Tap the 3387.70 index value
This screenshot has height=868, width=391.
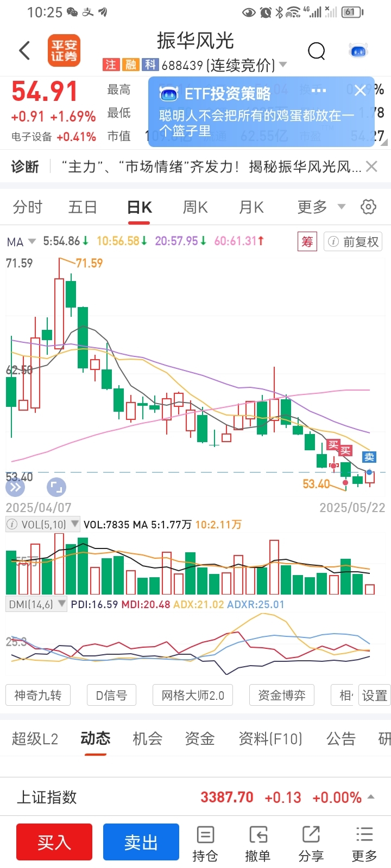[227, 797]
